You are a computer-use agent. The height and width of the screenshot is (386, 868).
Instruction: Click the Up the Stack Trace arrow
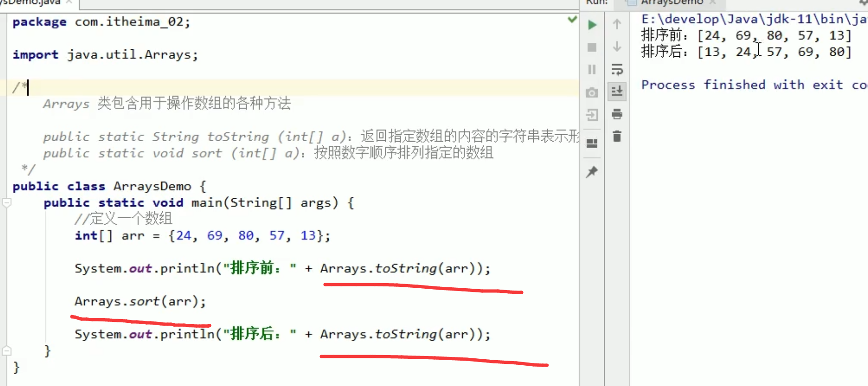click(617, 24)
